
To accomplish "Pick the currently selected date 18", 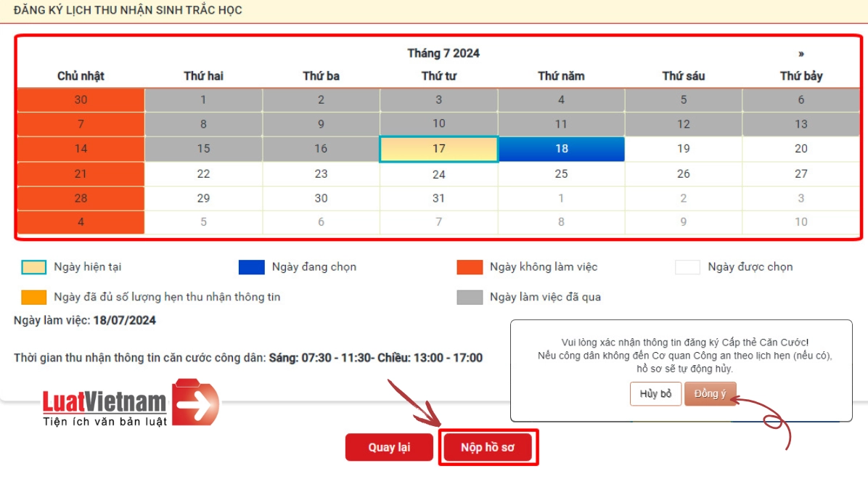I will [x=561, y=149].
